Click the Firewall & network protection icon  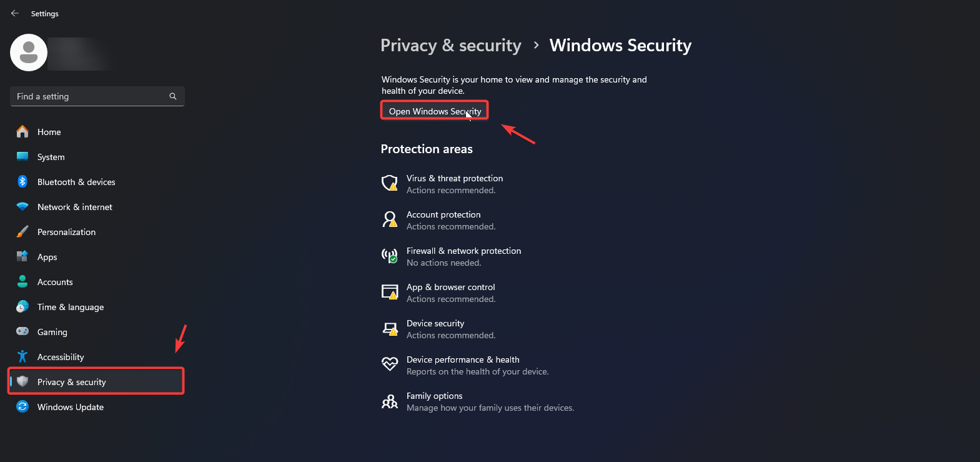click(390, 256)
